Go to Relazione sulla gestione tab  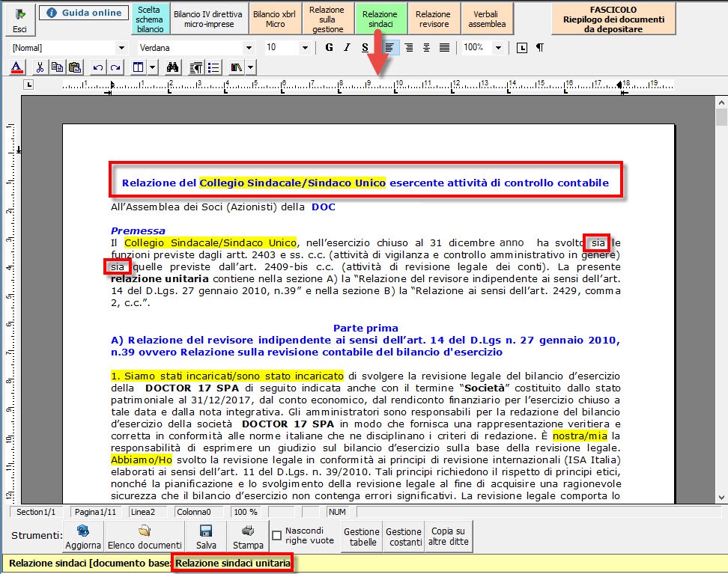point(327,19)
